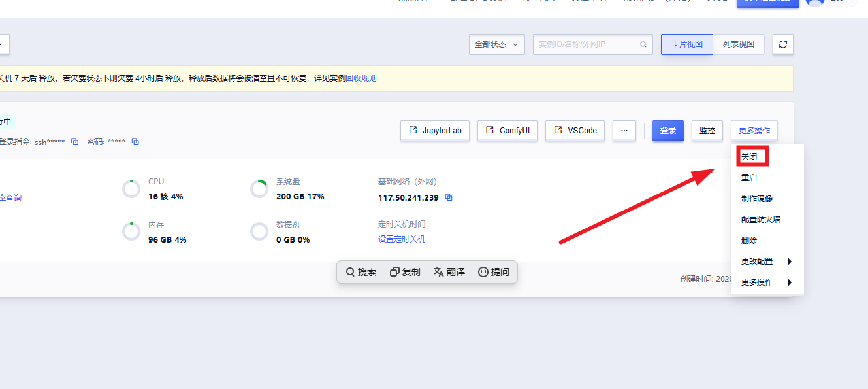Switch to list view
This screenshot has width=868, height=389.
[x=738, y=44]
